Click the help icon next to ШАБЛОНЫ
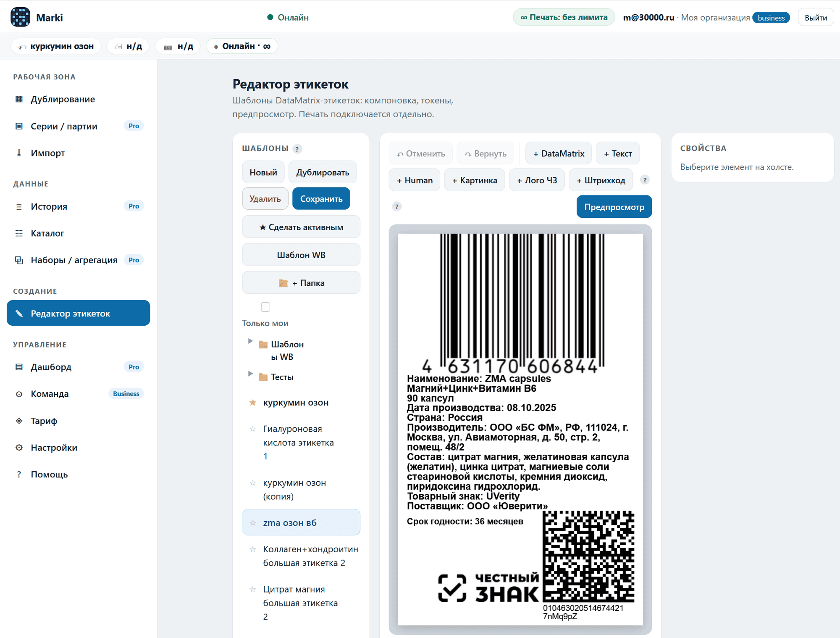Image resolution: width=840 pixels, height=638 pixels. pos(297,149)
